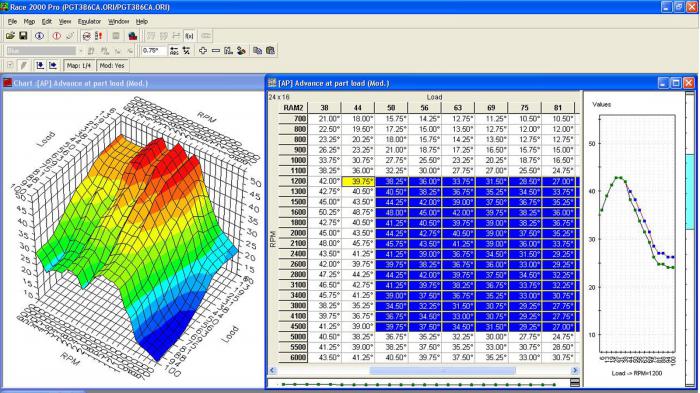The width and height of the screenshot is (700, 393).
Task: Select load column header 38
Action: tap(325, 108)
